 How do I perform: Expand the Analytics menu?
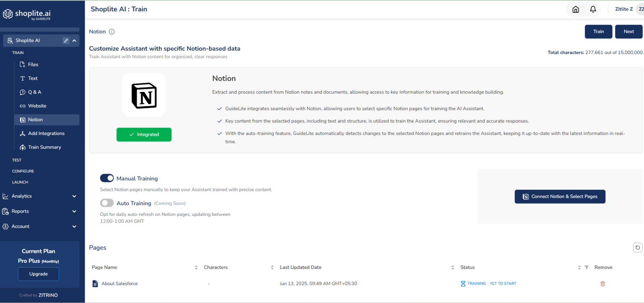(x=74, y=196)
